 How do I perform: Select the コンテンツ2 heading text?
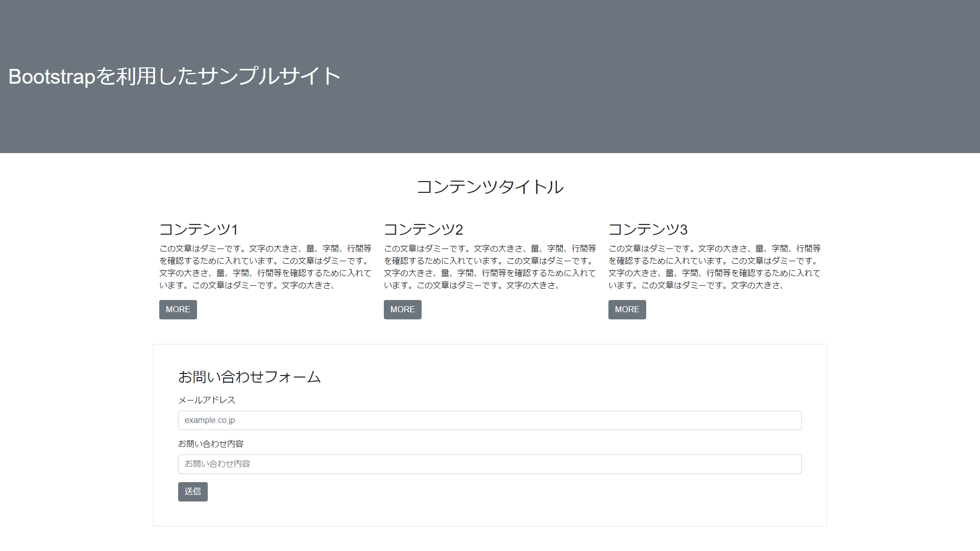pos(423,230)
